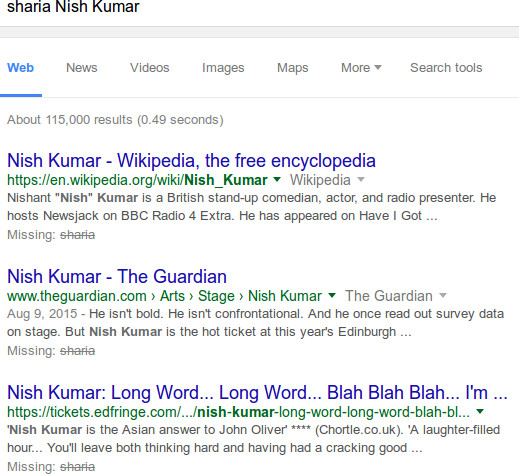Switch to the Videos tab

150,68
